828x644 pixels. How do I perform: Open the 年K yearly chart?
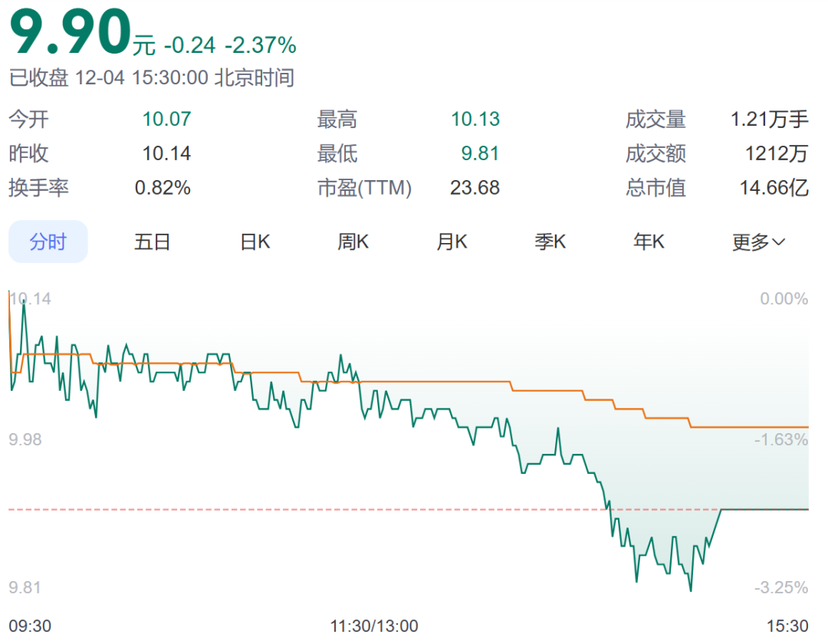coord(649,242)
